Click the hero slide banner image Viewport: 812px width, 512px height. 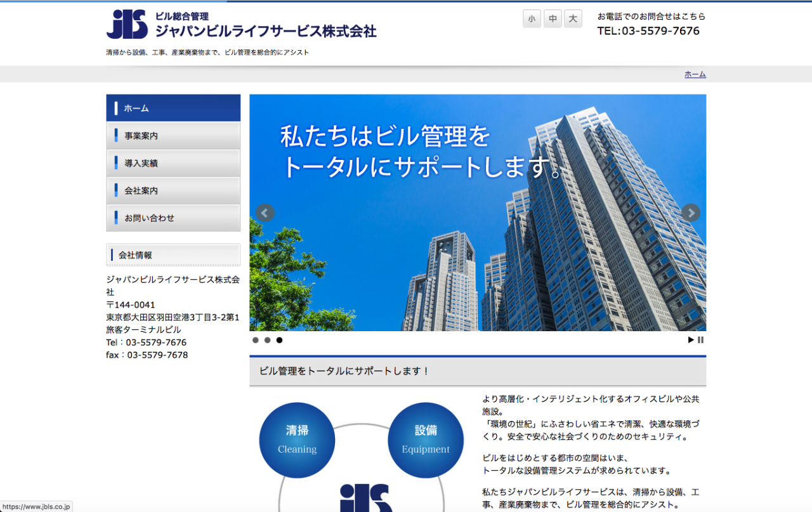[x=478, y=213]
